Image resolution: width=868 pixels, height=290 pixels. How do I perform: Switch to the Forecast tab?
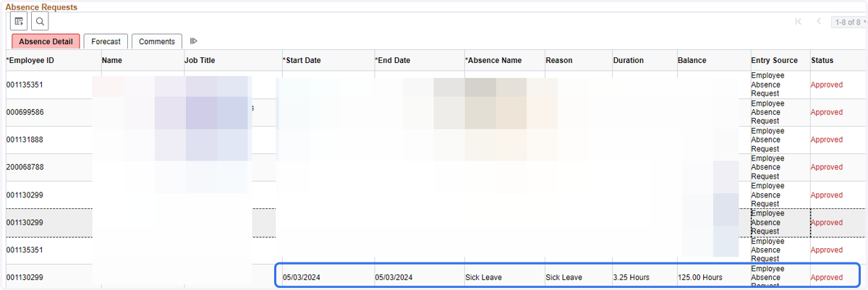click(x=106, y=41)
